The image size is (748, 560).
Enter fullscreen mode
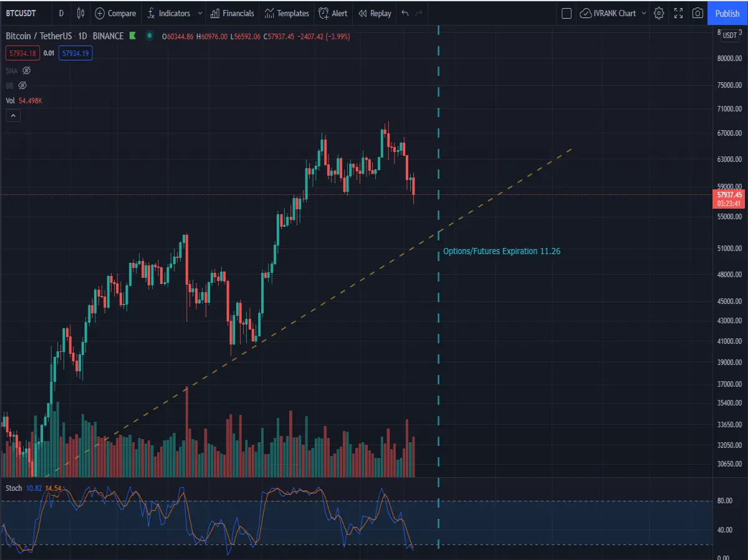coord(679,13)
